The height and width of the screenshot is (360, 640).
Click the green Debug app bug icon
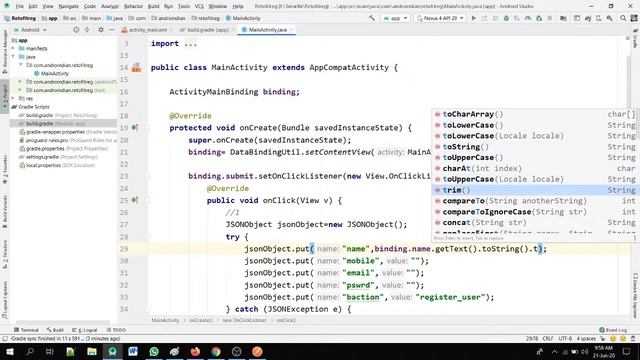tap(506, 18)
